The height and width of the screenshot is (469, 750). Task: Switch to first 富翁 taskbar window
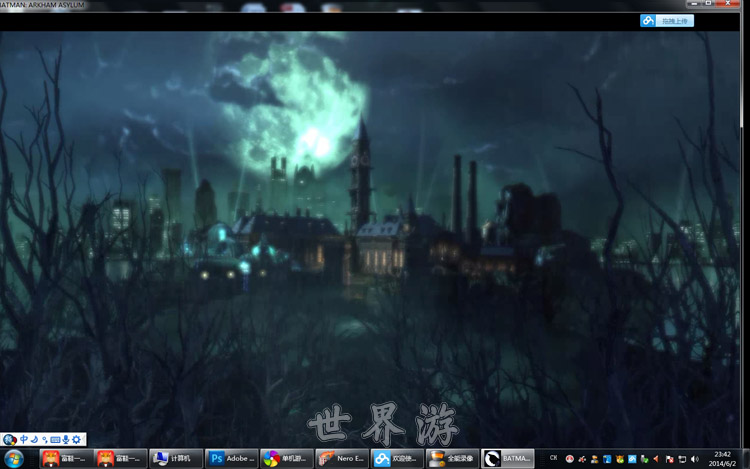click(x=66, y=458)
